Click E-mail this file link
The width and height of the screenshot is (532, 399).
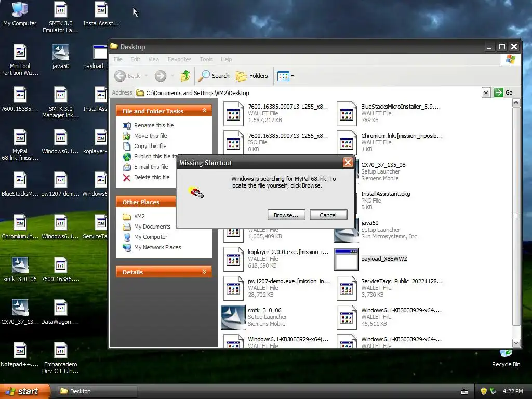click(x=145, y=167)
